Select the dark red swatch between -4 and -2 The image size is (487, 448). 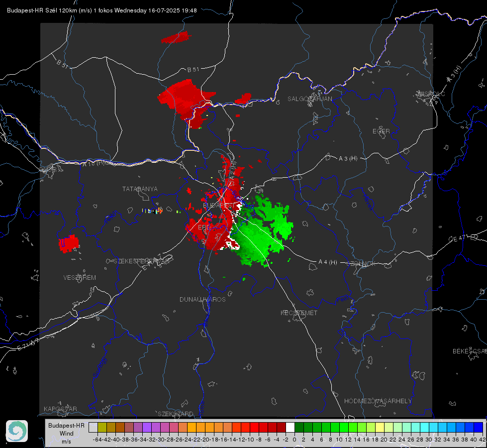281,428
